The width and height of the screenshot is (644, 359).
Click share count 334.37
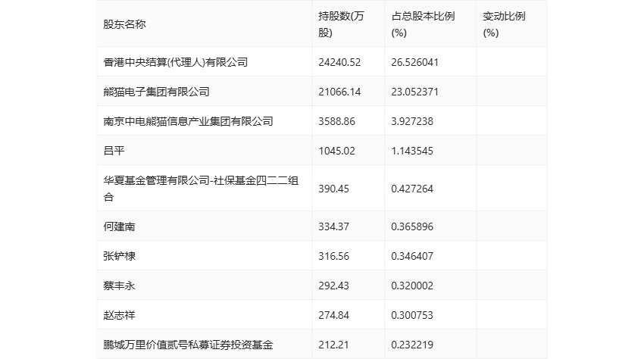pyautogui.click(x=334, y=226)
